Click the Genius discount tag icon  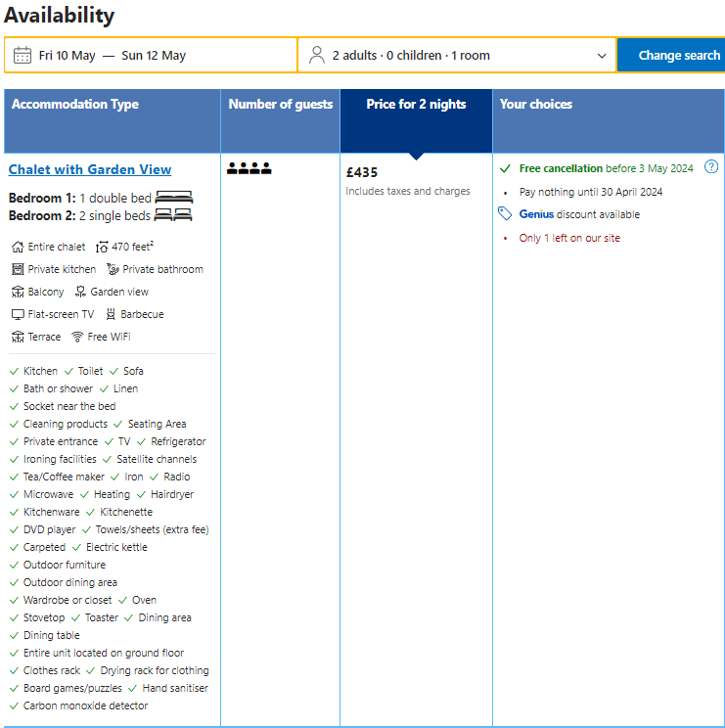505,214
